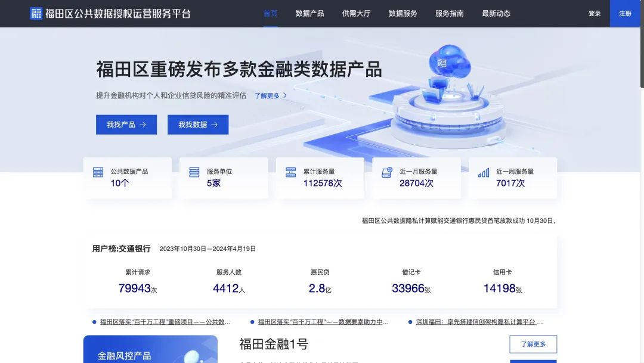Click the platform logo icon in header
Screen dimensions: 644x363
tap(36, 14)
